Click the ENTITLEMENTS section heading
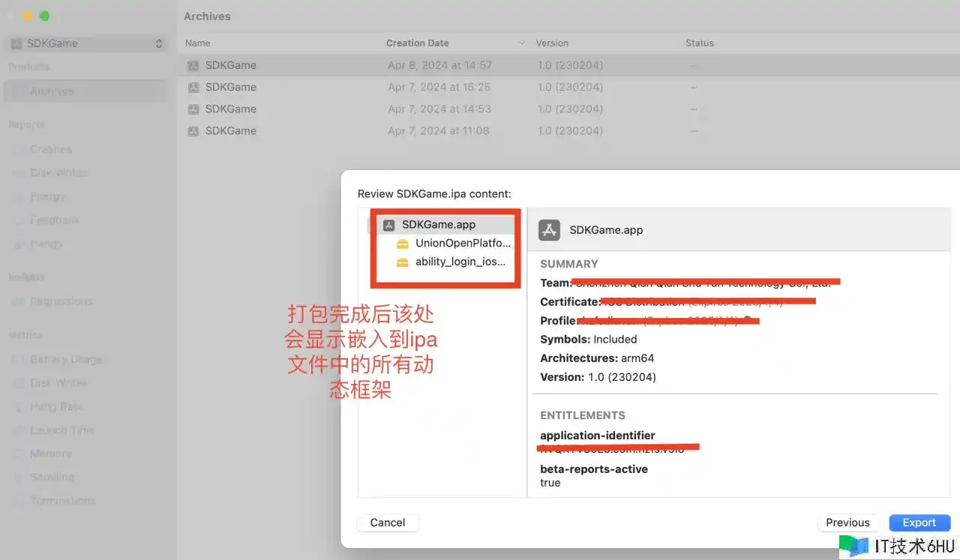 (x=583, y=415)
